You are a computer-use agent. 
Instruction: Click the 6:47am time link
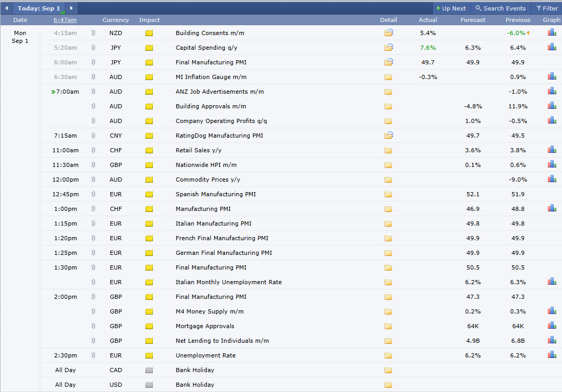click(65, 20)
